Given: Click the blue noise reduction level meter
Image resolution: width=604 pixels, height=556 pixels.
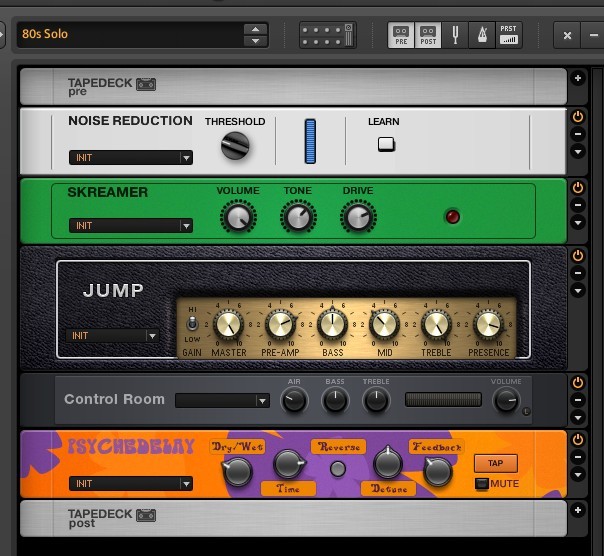Looking at the screenshot, I should (310, 141).
